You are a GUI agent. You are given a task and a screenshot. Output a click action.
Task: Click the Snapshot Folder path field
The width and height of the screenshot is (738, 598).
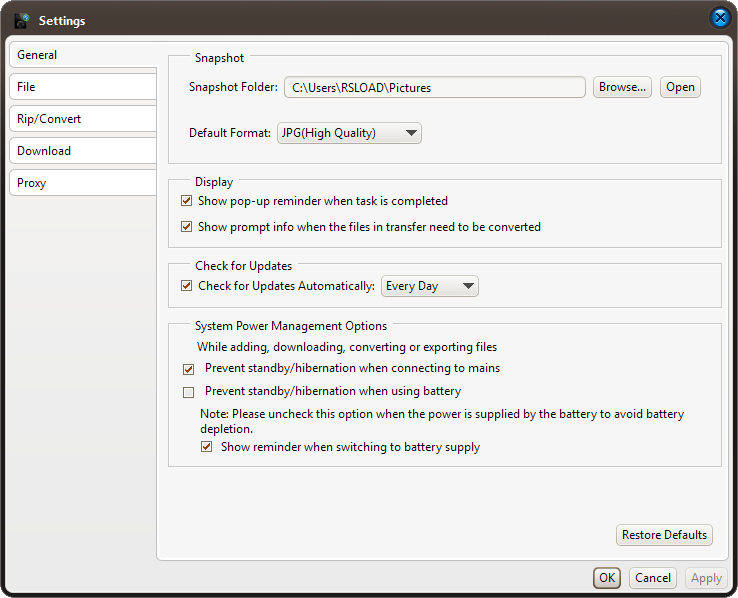click(x=435, y=87)
